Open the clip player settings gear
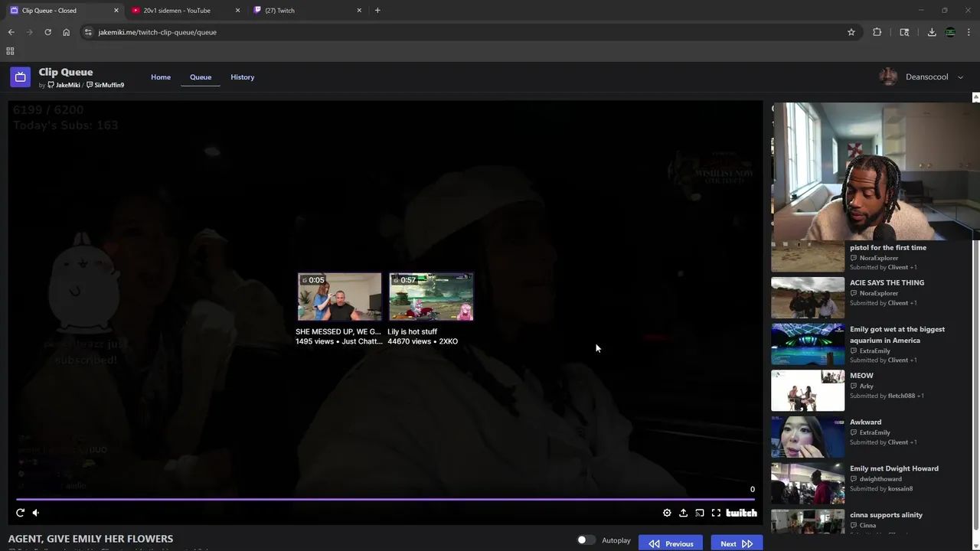The height and width of the screenshot is (551, 980). point(667,513)
